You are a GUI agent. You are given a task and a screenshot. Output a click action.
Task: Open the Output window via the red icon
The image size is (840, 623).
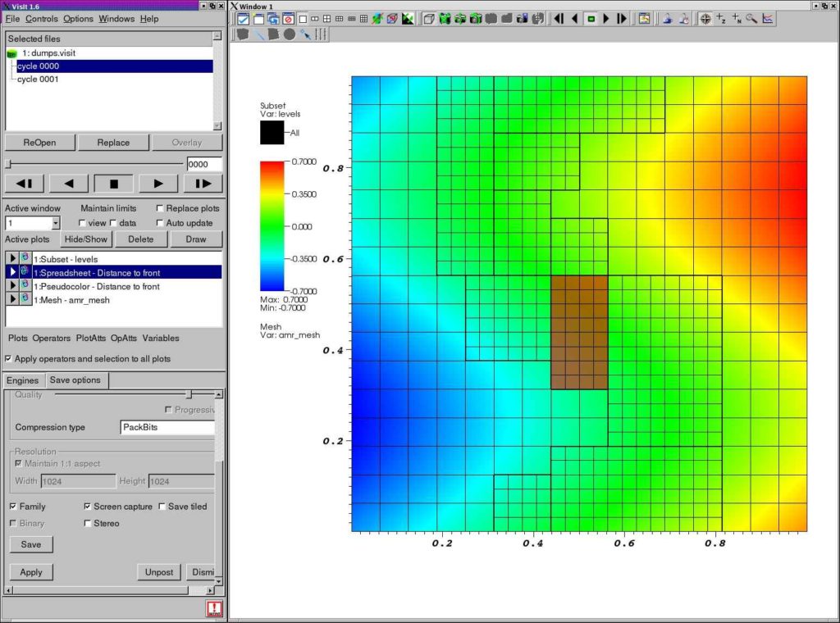coord(213,608)
